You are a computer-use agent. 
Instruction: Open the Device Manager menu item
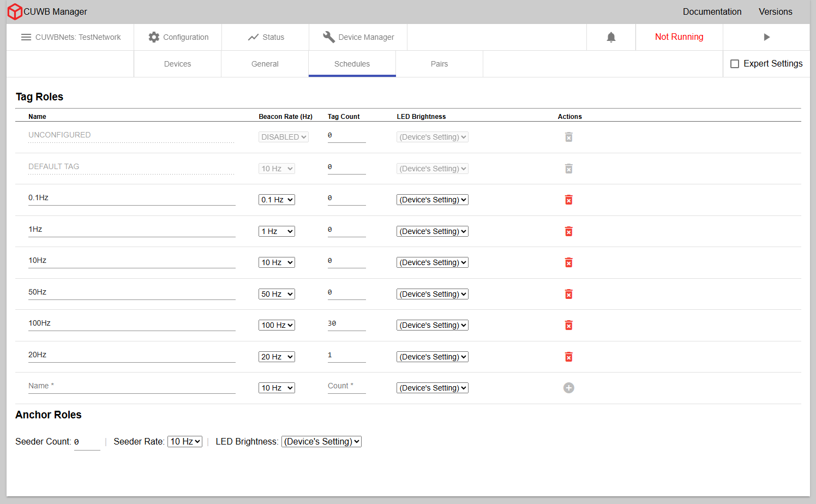(x=358, y=37)
